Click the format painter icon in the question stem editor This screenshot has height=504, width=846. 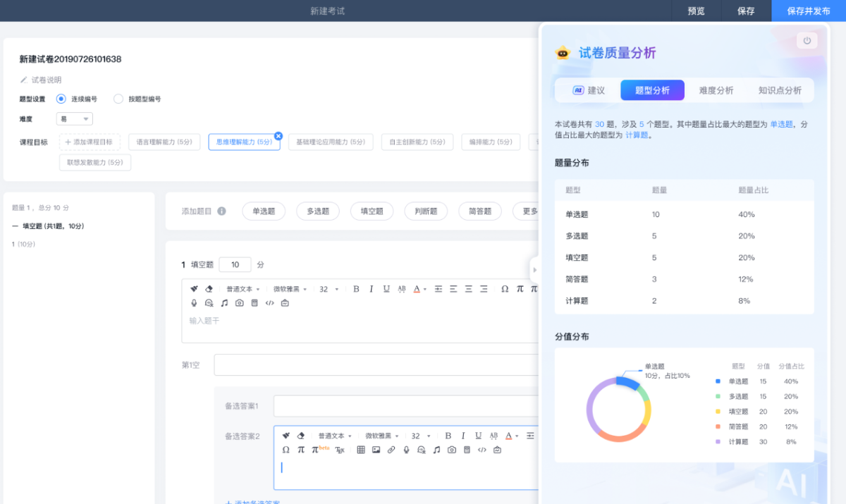coord(194,289)
